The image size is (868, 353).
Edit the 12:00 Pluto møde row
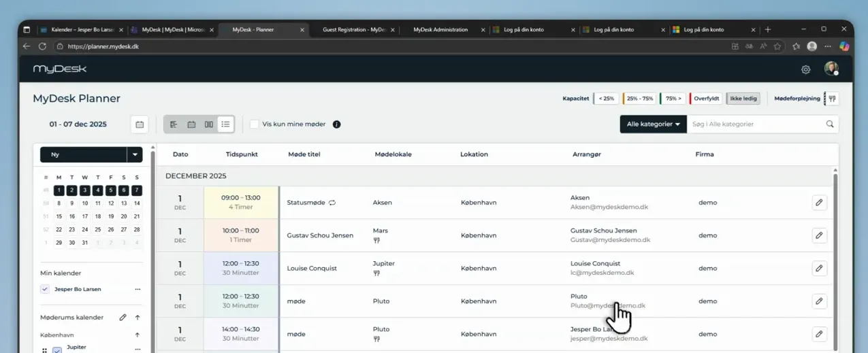click(819, 301)
